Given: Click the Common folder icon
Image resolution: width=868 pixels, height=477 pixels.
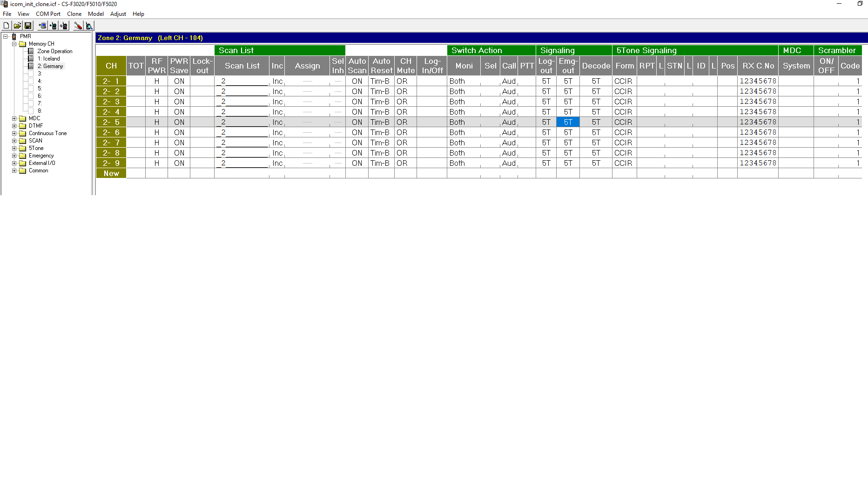Looking at the screenshot, I should pos(22,170).
